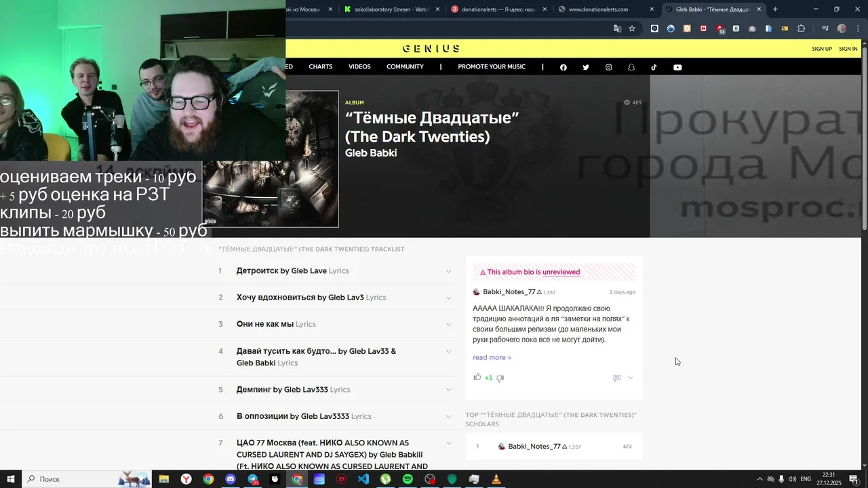Open Babki_Notes_77 profile in bio author line
868x488 pixels.
tap(509, 292)
